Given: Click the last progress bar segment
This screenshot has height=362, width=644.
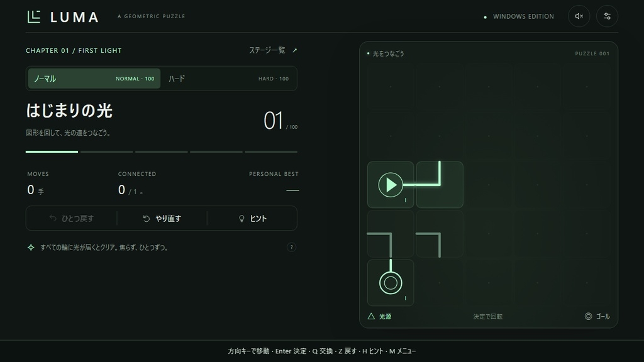Looking at the screenshot, I should click(271, 151).
